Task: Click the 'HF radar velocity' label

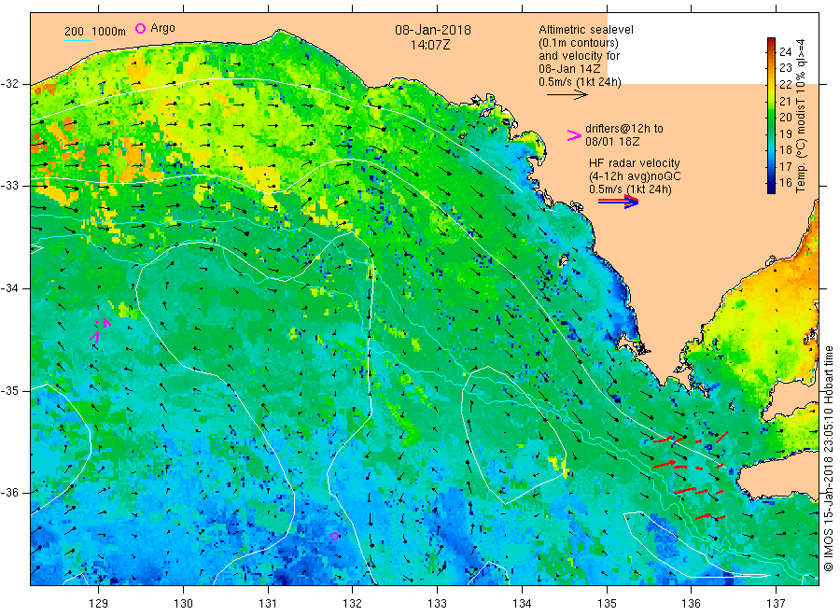Action: (635, 163)
